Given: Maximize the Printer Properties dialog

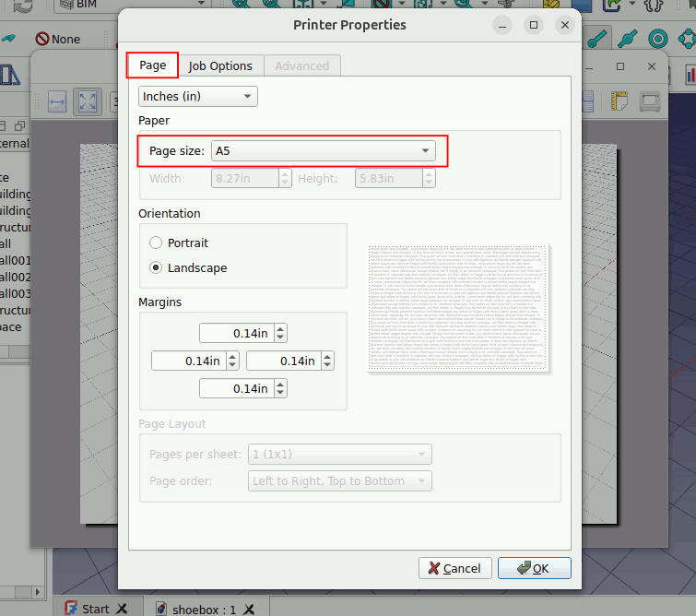Looking at the screenshot, I should (x=533, y=25).
